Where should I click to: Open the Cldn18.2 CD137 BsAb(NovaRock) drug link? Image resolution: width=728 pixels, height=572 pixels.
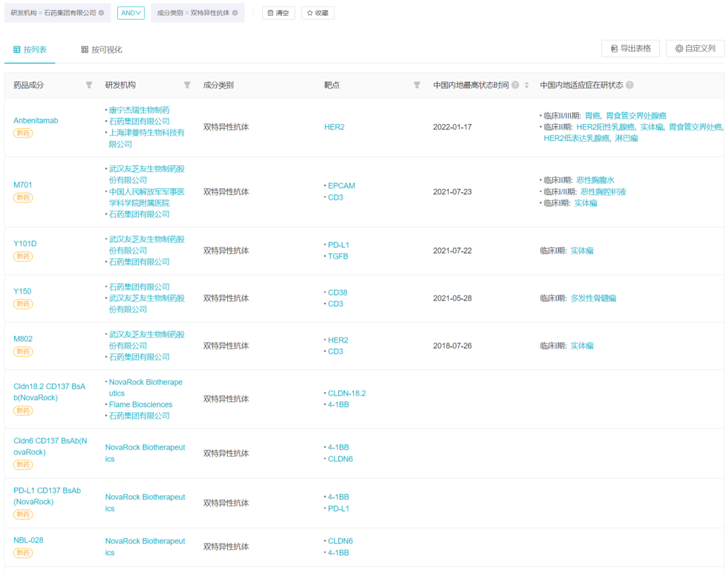pos(49,392)
